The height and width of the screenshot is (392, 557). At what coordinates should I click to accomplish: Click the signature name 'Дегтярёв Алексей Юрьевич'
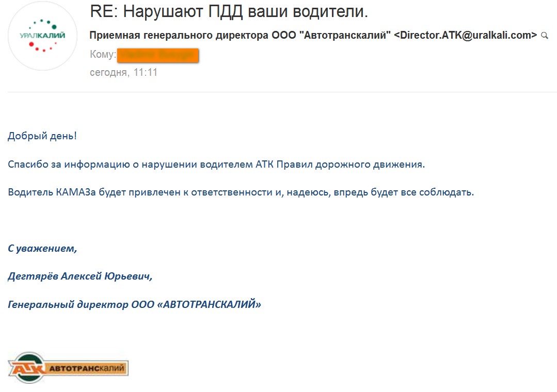coord(80,276)
